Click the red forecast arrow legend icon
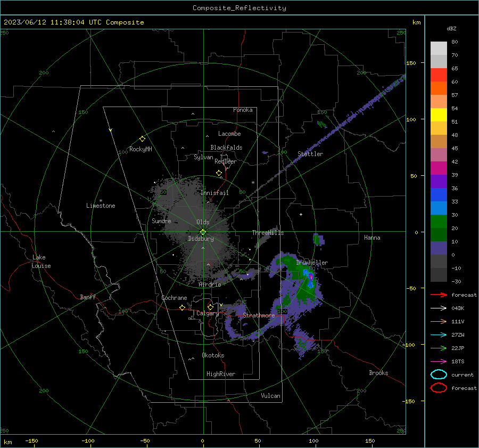Image resolution: width=479 pixels, height=448 pixels. click(439, 295)
